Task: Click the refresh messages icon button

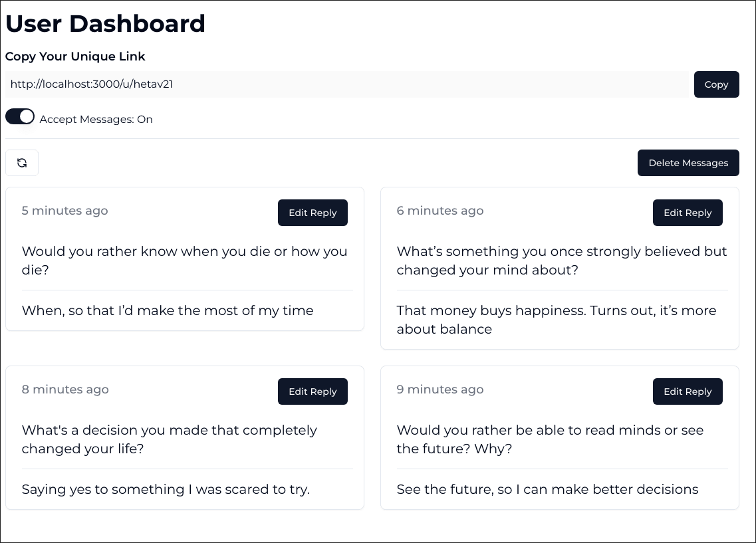Action: (22, 163)
